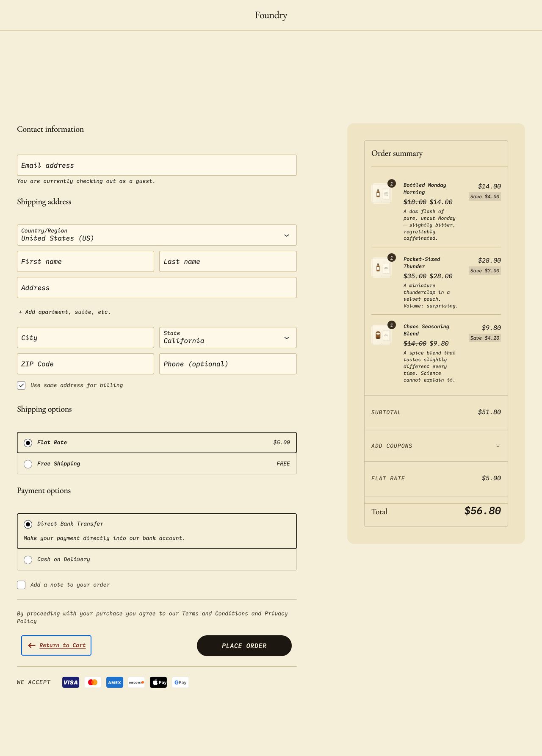This screenshot has width=542, height=756.
Task: Expand the Add Coupons section
Action: pos(436,446)
